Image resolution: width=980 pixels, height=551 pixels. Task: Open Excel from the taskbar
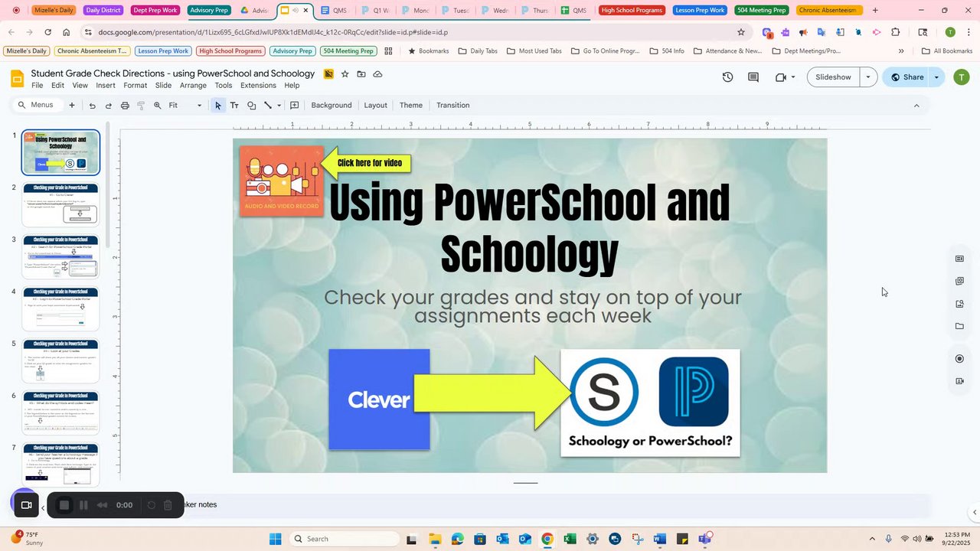point(570,539)
